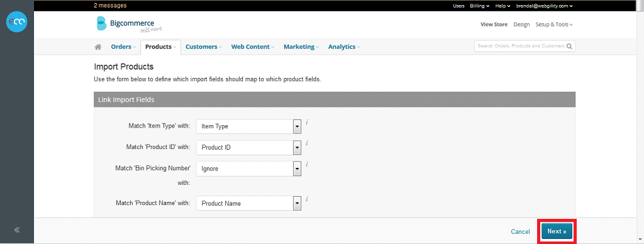Go to dashboard via home icon
The width and height of the screenshot is (644, 244).
pyautogui.click(x=97, y=47)
